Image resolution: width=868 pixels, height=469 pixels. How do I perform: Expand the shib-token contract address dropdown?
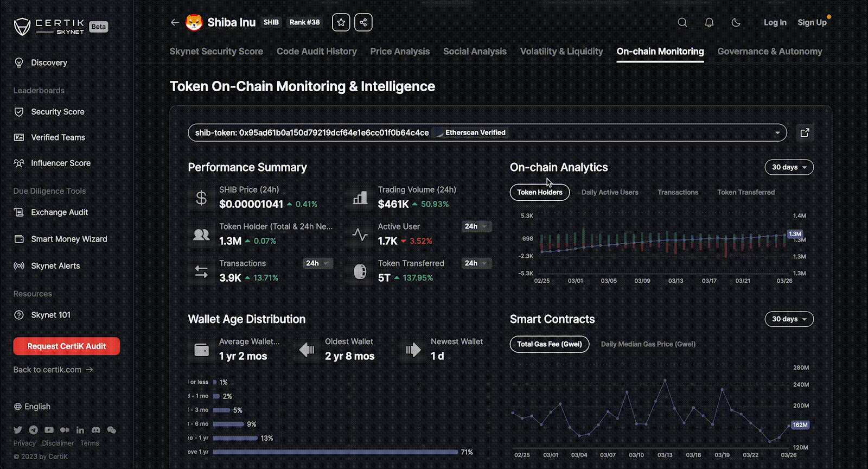point(487,132)
